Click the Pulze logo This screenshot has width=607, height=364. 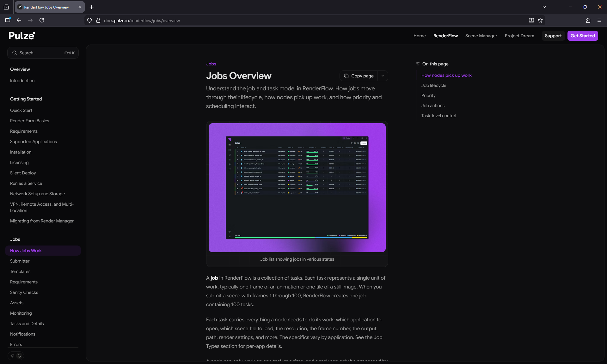pyautogui.click(x=22, y=36)
